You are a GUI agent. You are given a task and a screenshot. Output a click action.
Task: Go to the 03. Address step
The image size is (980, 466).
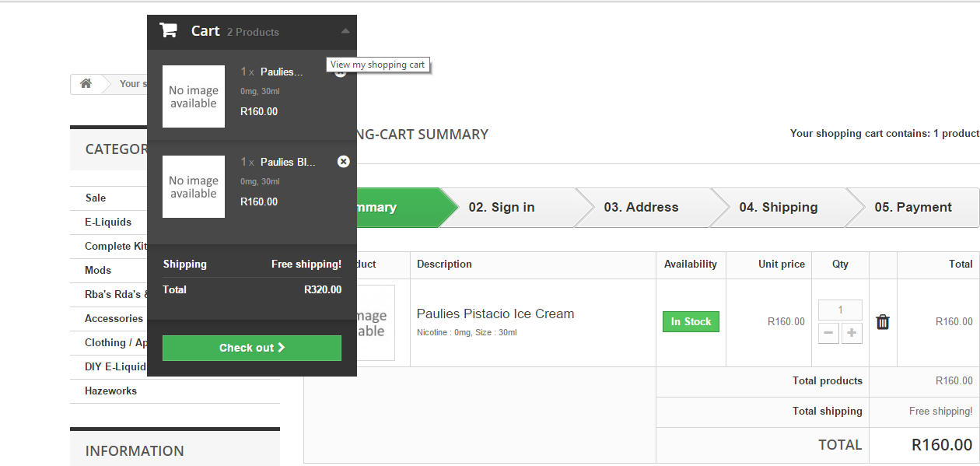[x=641, y=208]
